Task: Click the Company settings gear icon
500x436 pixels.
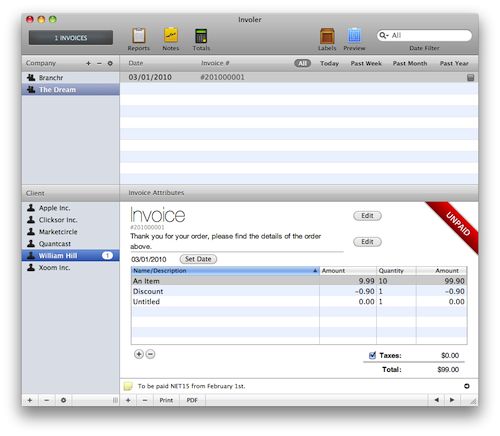Action: point(110,63)
